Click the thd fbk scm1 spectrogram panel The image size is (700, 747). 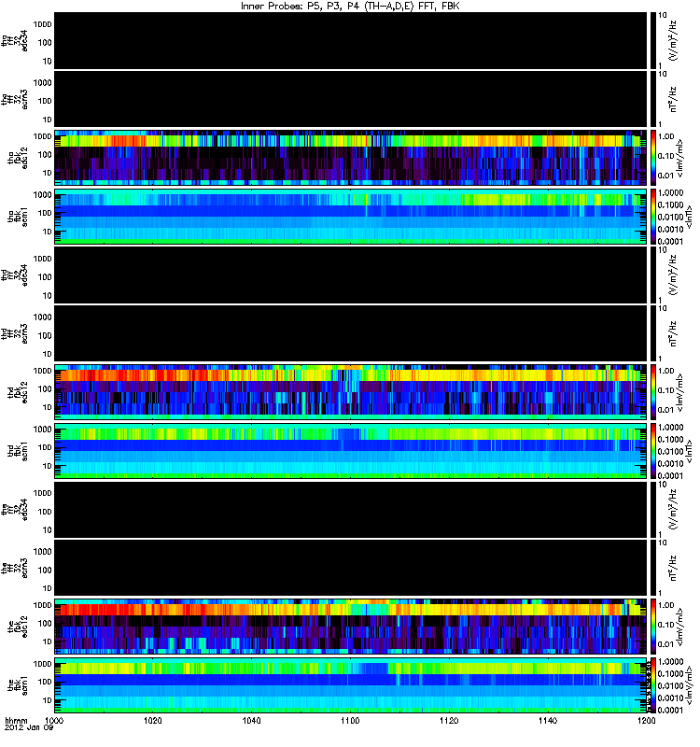[x=350, y=449]
